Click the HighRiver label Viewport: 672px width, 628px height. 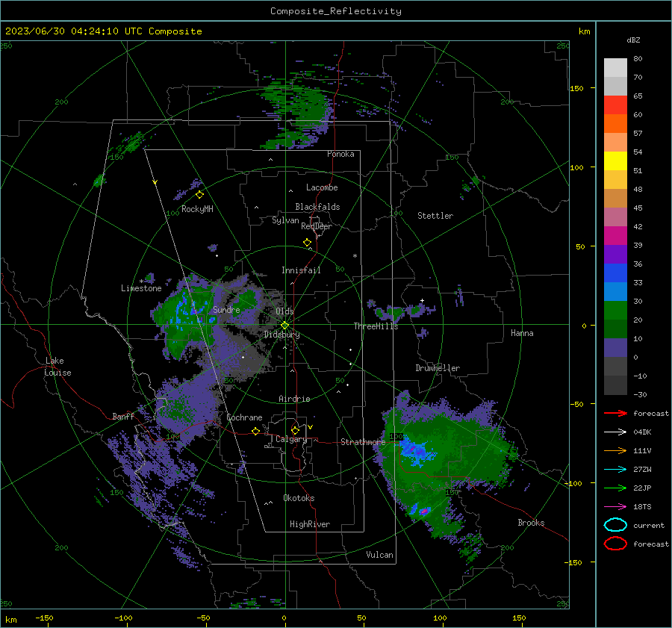click(310, 524)
